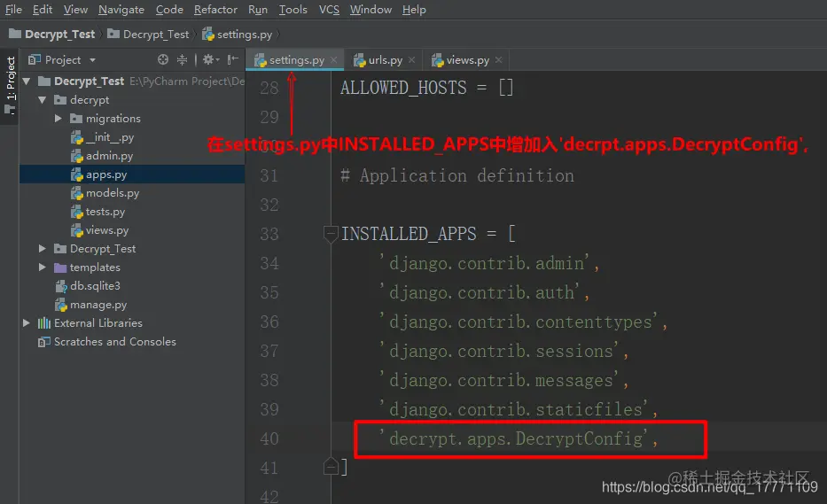
Task: Open the Window menu
Action: click(371, 10)
